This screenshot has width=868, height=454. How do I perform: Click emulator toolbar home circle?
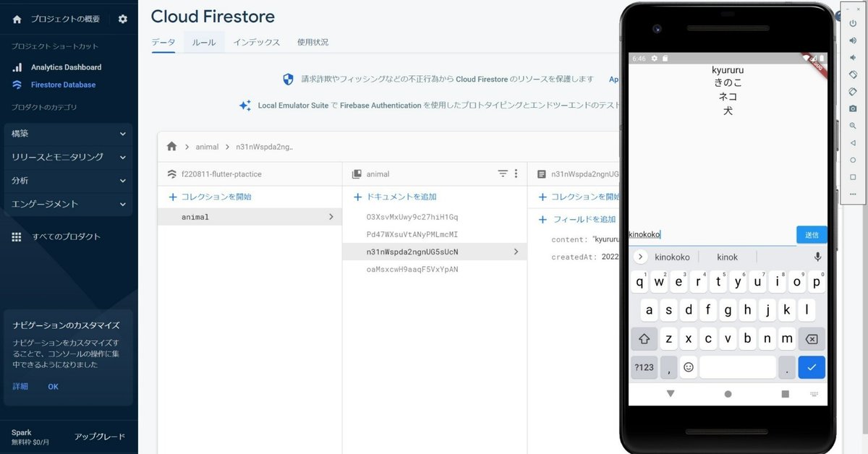click(x=853, y=160)
